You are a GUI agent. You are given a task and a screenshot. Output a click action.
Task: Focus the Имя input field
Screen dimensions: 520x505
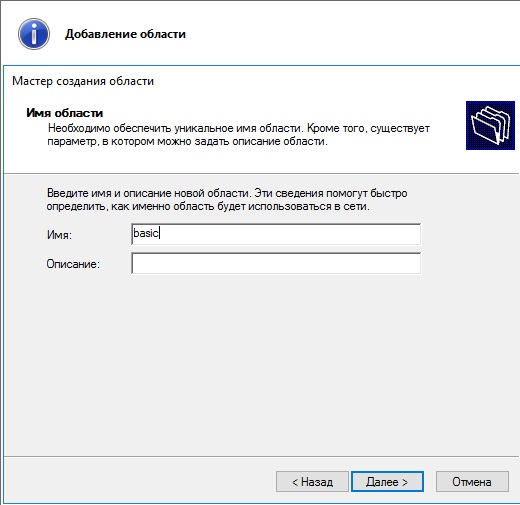(276, 234)
